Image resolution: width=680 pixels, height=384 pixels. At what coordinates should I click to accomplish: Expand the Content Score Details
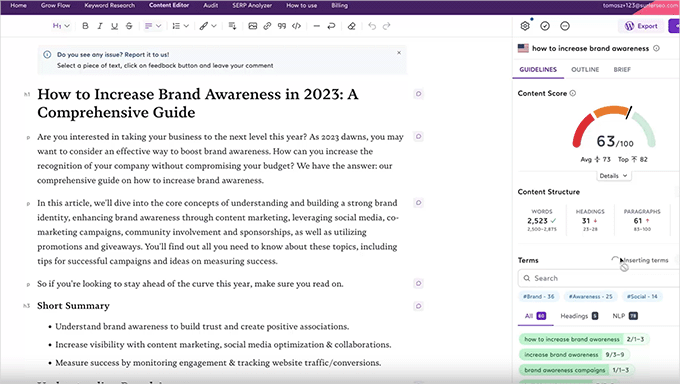pos(613,176)
